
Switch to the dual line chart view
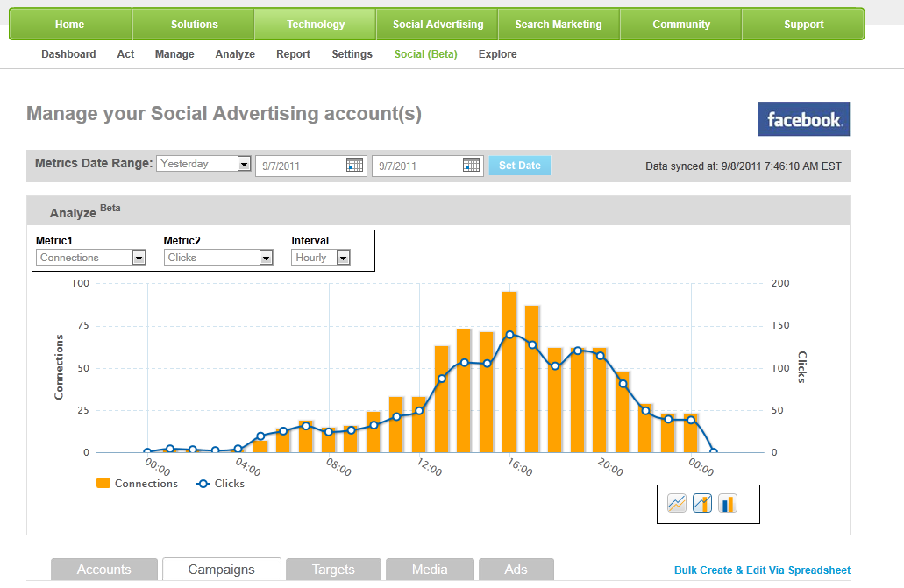[x=677, y=503]
